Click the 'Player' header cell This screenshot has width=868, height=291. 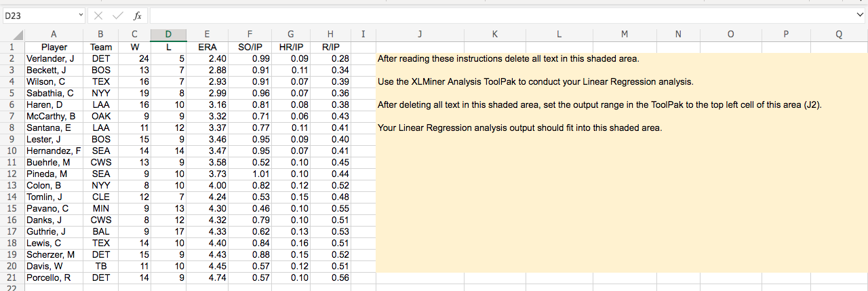coord(54,47)
